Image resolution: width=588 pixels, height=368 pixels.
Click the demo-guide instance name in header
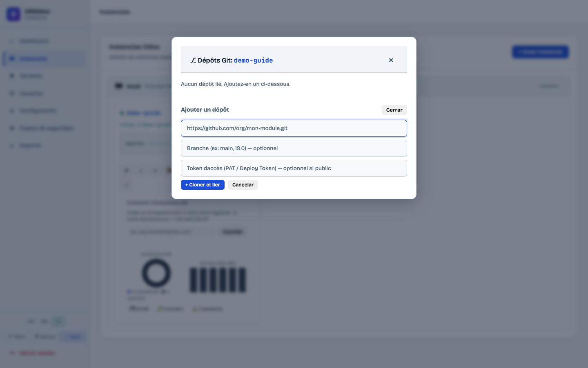(x=253, y=60)
